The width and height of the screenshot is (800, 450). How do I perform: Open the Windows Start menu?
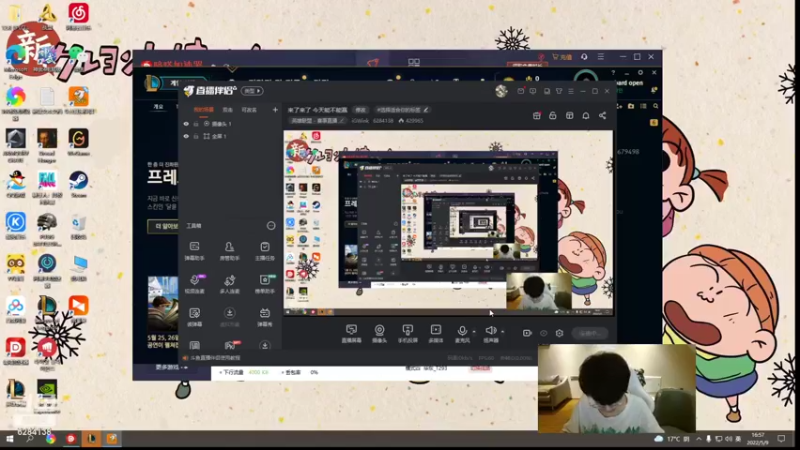[9, 439]
